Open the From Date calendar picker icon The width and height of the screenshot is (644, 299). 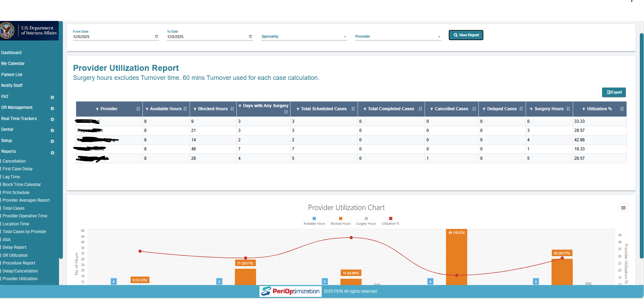click(x=156, y=37)
